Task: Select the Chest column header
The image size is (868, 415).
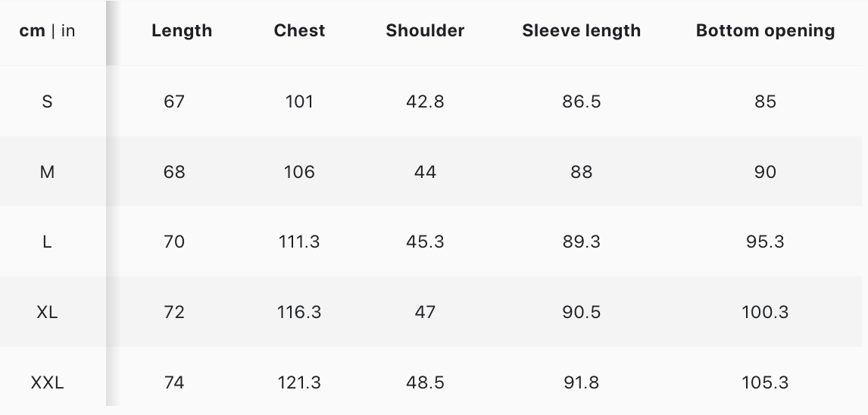Action: click(299, 31)
